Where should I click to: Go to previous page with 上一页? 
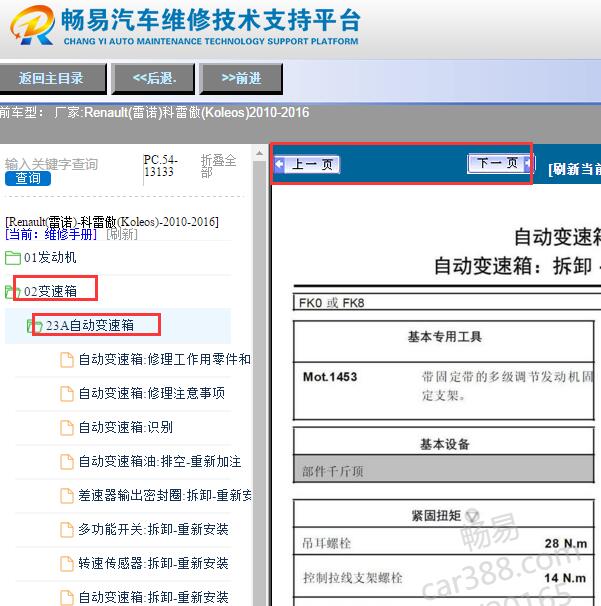307,165
